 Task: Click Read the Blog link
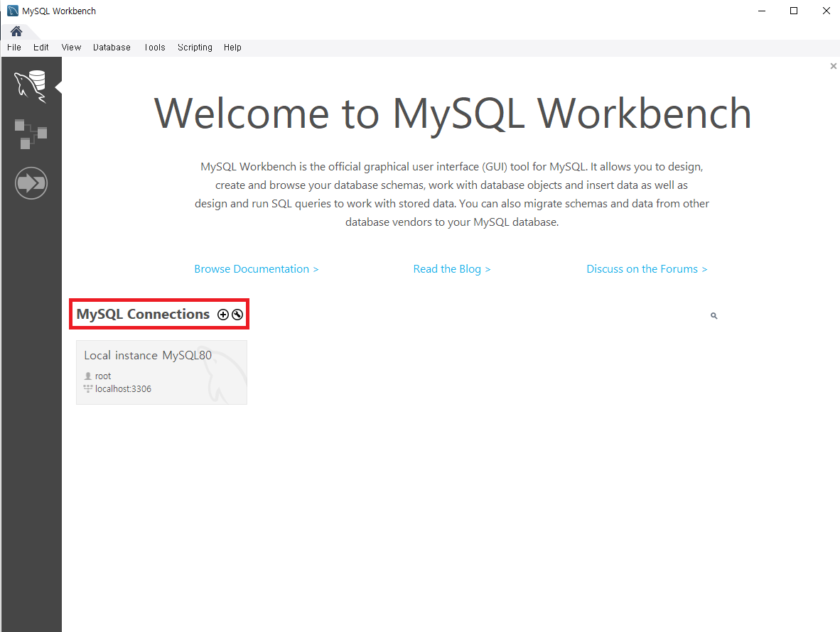tap(451, 269)
